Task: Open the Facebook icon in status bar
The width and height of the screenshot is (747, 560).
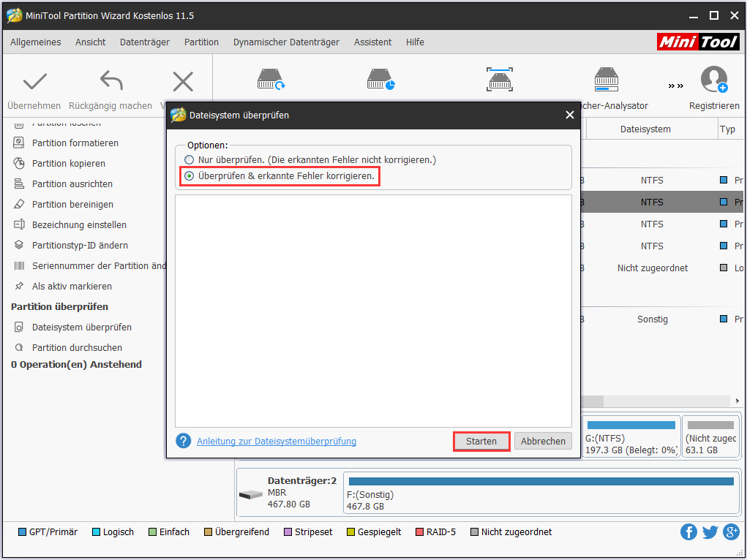Action: [x=688, y=531]
